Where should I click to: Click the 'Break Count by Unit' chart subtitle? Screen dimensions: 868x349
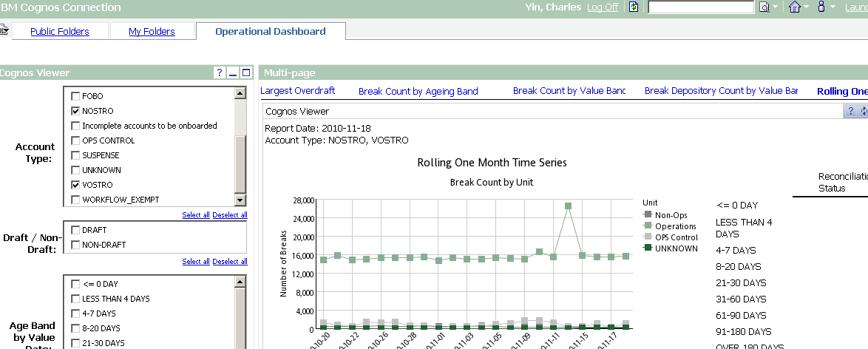(x=492, y=182)
